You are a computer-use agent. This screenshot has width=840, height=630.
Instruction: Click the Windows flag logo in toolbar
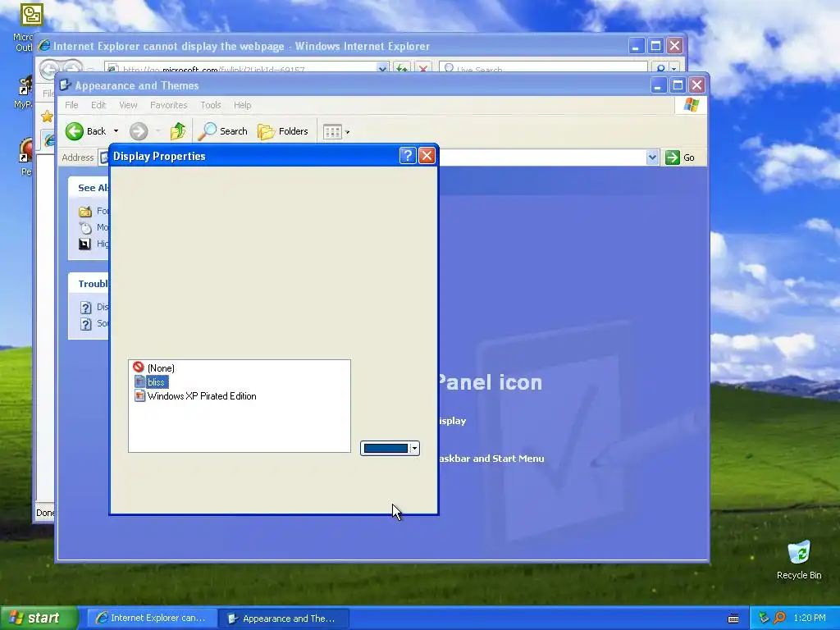pos(691,104)
